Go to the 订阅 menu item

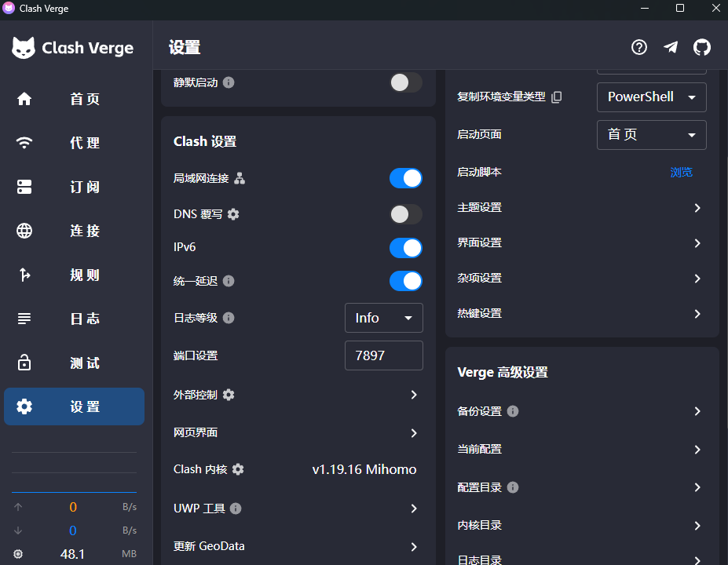[75, 187]
